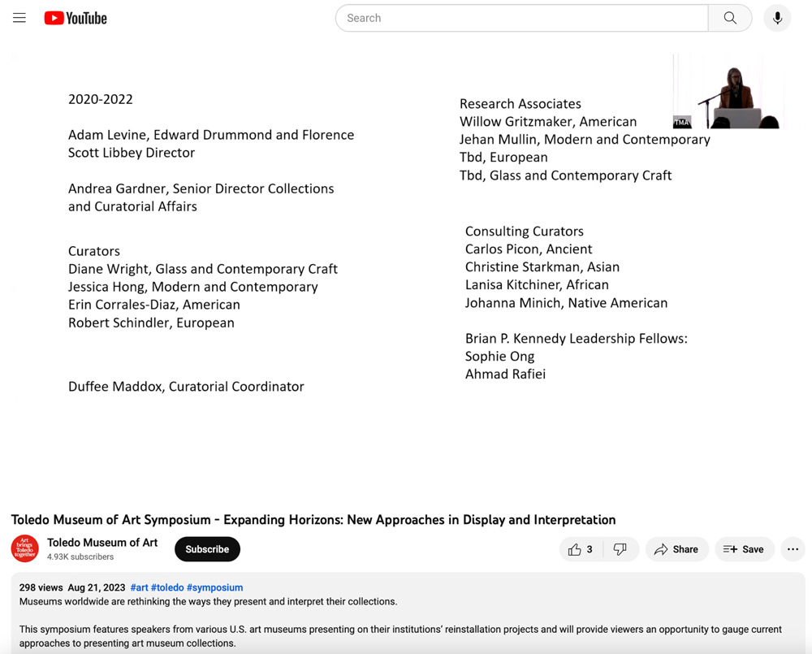
Task: Click 'Sophie Ong' name on slide
Action: (x=499, y=357)
